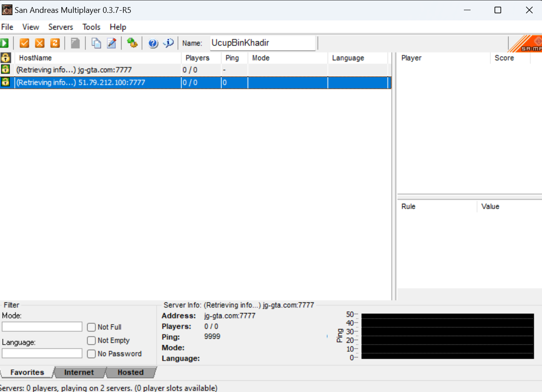
Task: Click the status bar server count text
Action: pyautogui.click(x=109, y=388)
